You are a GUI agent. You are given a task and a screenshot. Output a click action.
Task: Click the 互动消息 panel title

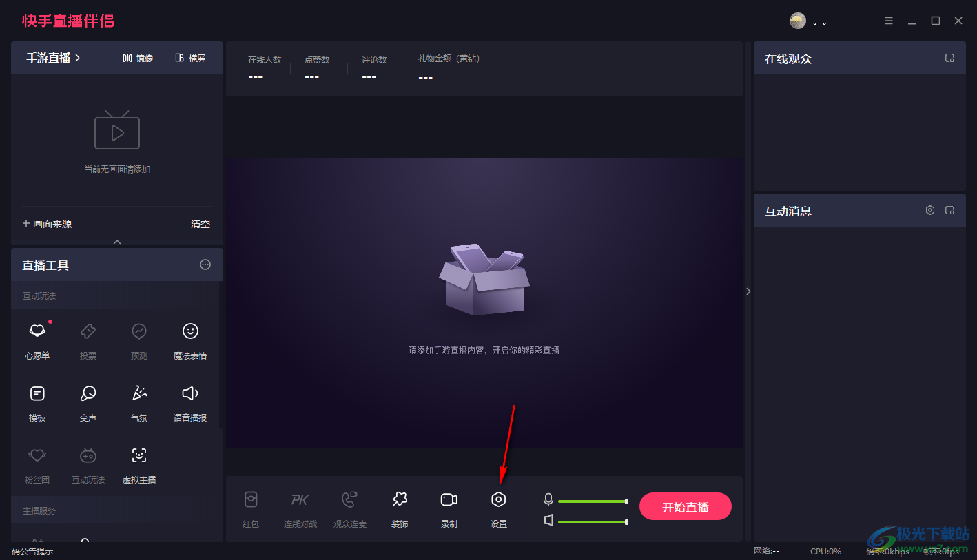(x=788, y=211)
